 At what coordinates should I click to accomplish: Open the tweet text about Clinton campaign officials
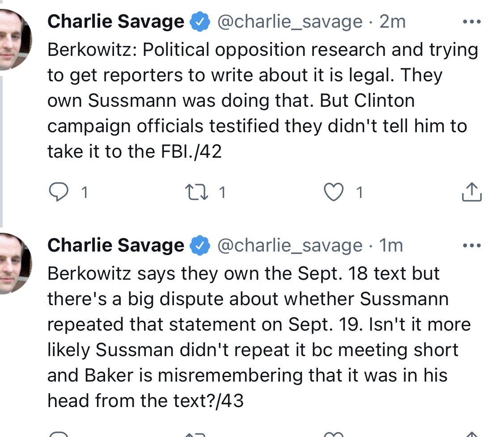(x=257, y=101)
